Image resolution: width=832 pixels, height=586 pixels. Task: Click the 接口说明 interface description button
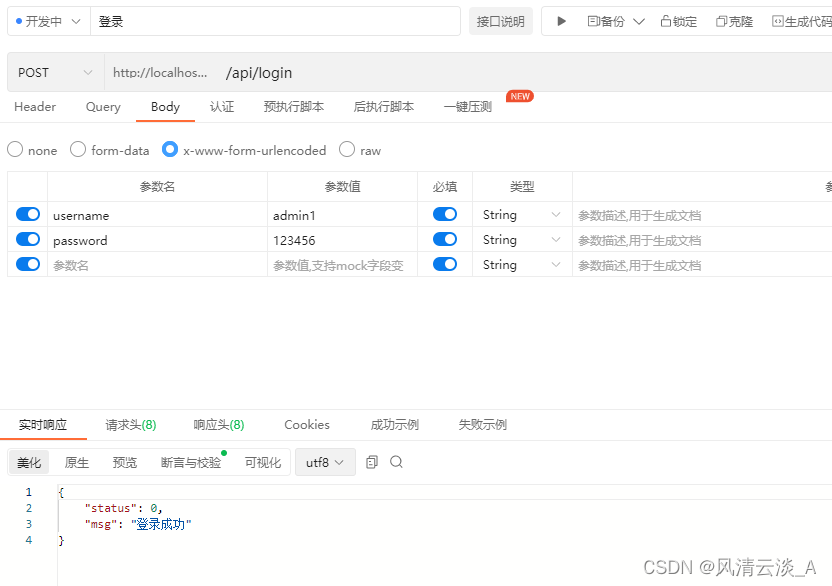[x=500, y=21]
